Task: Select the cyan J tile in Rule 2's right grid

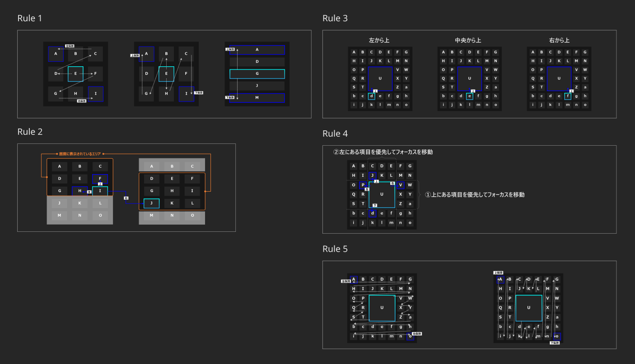Action: [x=151, y=203]
